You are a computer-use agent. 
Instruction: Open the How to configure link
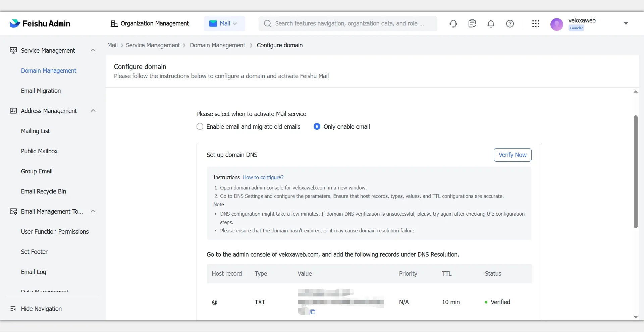[x=263, y=177]
